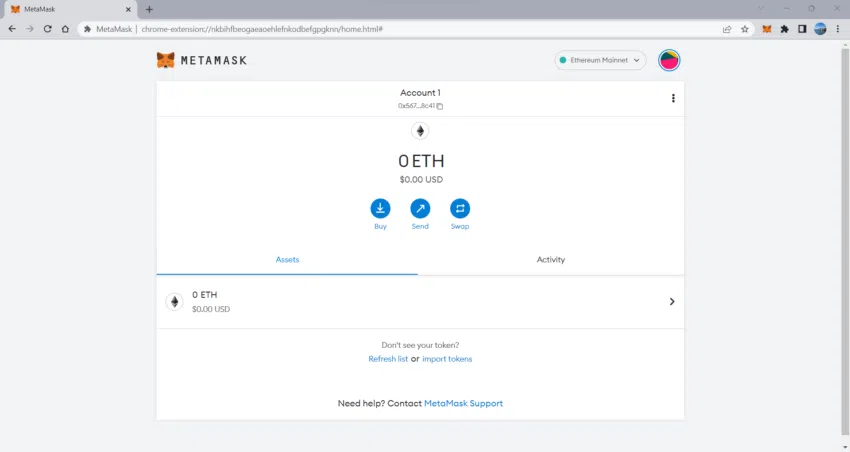This screenshot has height=452, width=850.
Task: Open the browser Extensions puzzle icon
Action: click(x=784, y=29)
